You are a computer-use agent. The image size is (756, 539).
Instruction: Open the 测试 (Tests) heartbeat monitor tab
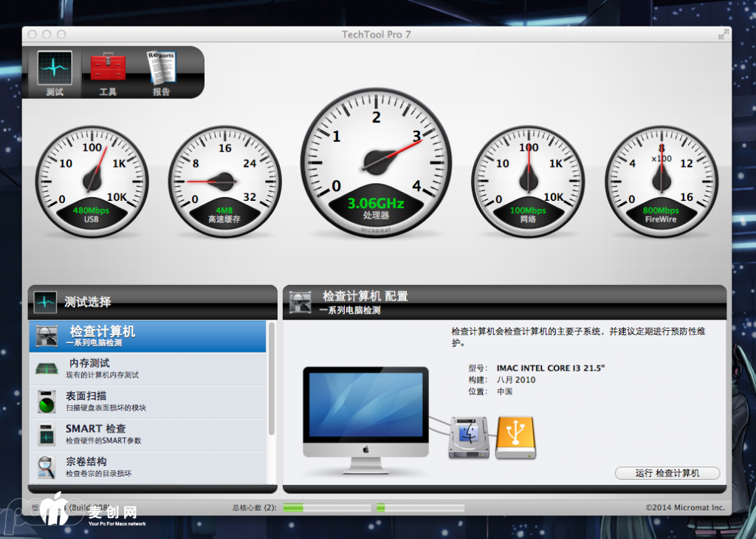pos(55,73)
